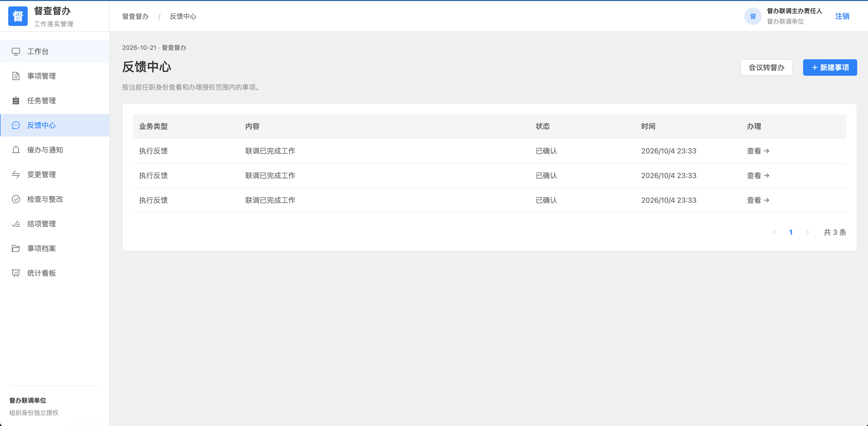Click the blue 督 app logo
Screen dimensions: 868x426
tap(18, 16)
